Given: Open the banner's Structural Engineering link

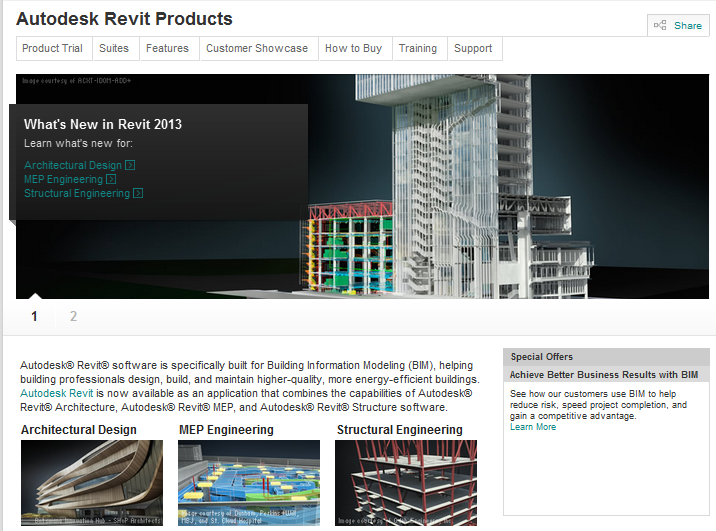Looking at the screenshot, I should pyautogui.click(x=77, y=193).
